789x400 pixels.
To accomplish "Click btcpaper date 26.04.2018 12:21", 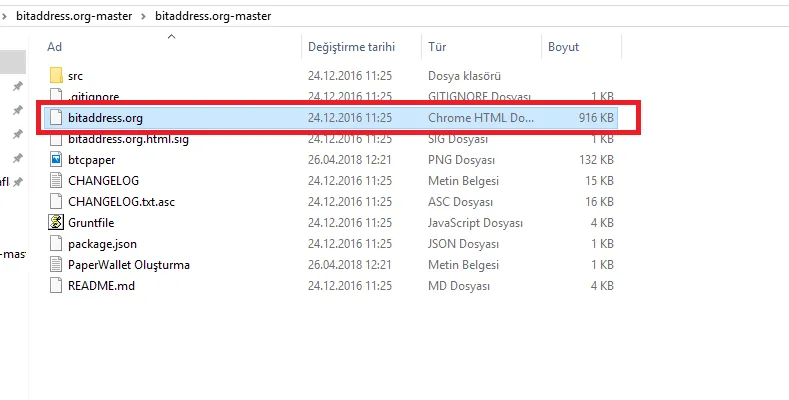I will pos(350,160).
